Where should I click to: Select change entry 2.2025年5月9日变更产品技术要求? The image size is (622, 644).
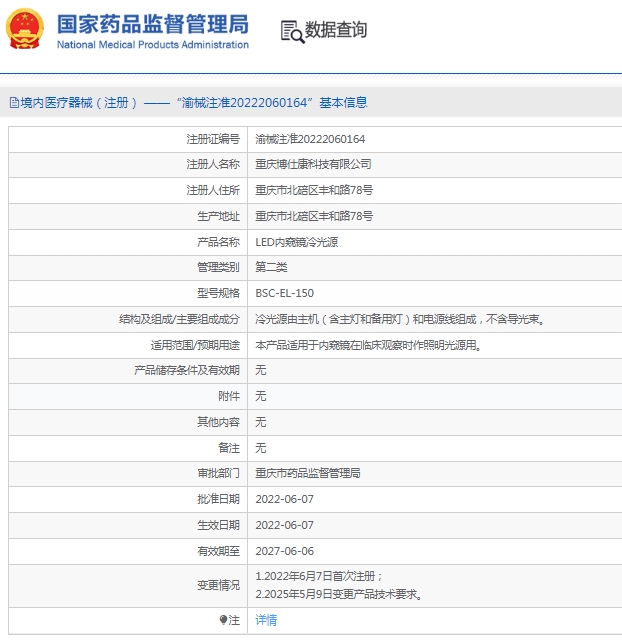[x=339, y=594]
